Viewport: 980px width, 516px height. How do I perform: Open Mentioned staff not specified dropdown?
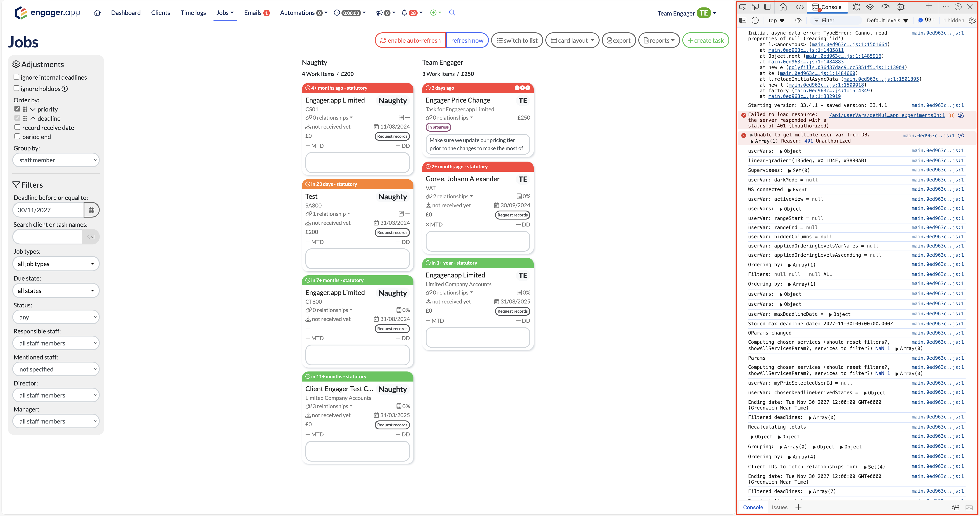point(56,369)
